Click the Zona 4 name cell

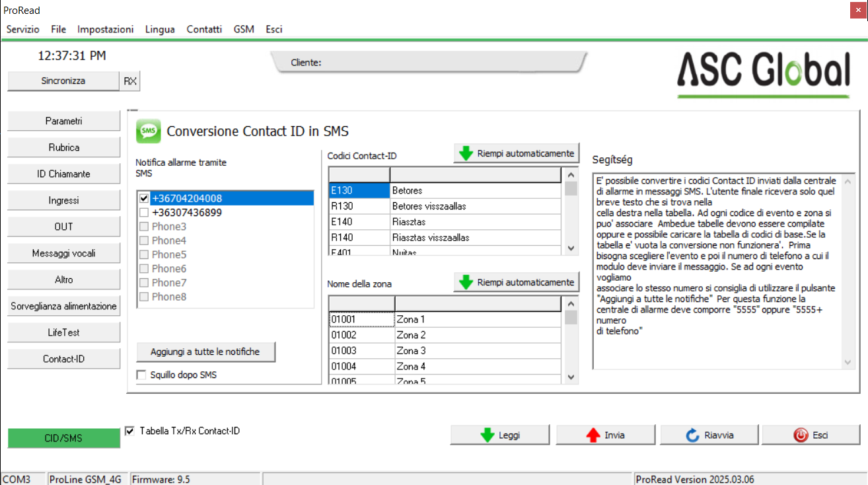478,366
